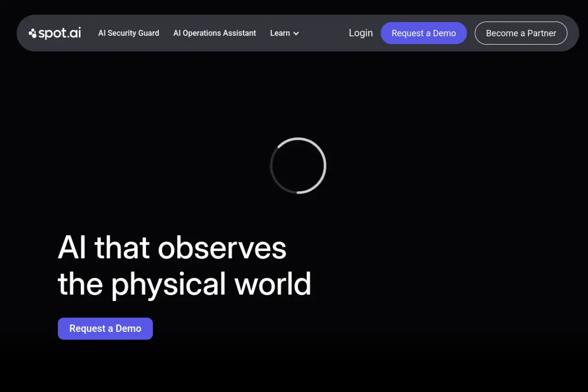Click the 'AI that observes the physical world' headline
Image resolution: width=588 pixels, height=392 pixels.
tap(185, 266)
